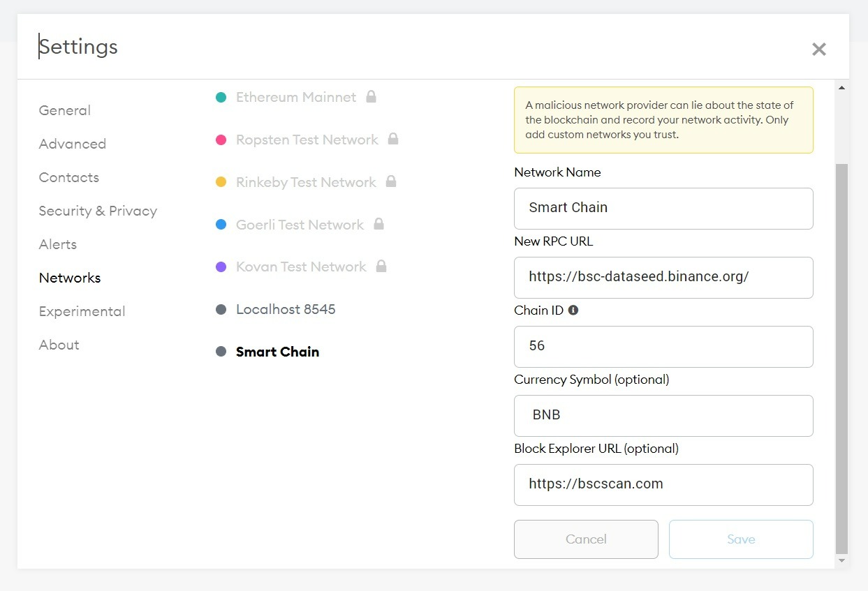Click the lock icon beside Ethereum Mainnet
The width and height of the screenshot is (868, 591).
point(372,96)
